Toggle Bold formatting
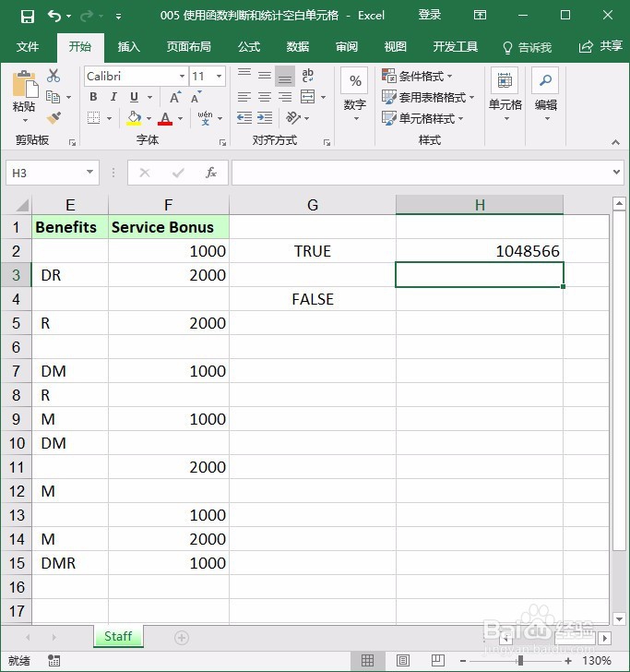This screenshot has width=630, height=672. [x=93, y=97]
